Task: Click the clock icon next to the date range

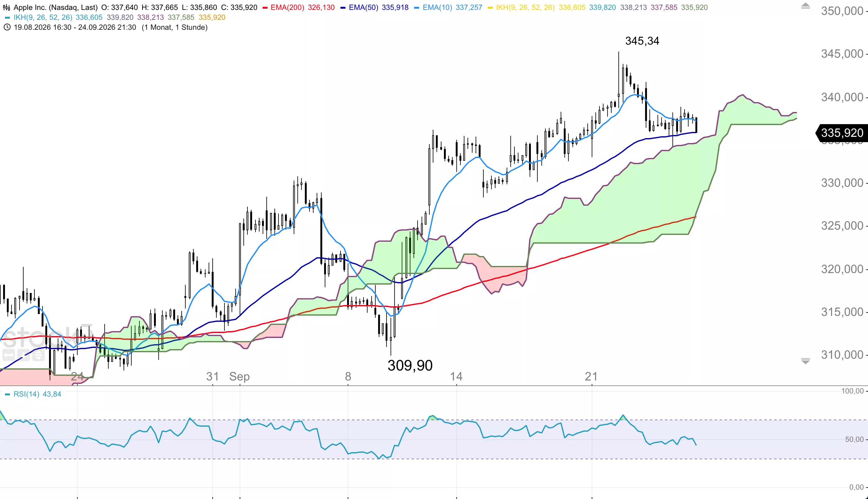Action: [x=7, y=27]
